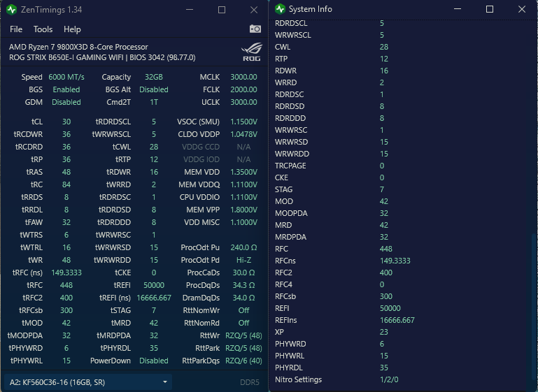Click the FCLK value 2000.00
This screenshot has width=538, height=392.
(243, 89)
